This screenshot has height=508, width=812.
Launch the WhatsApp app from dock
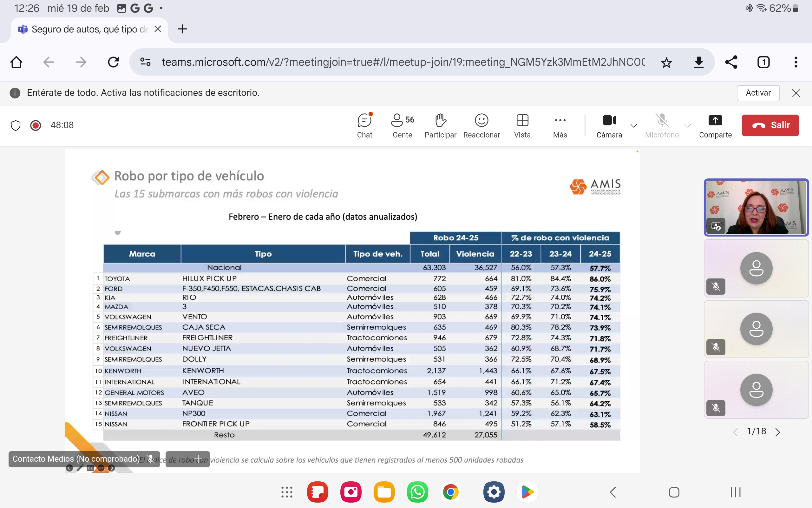(417, 492)
